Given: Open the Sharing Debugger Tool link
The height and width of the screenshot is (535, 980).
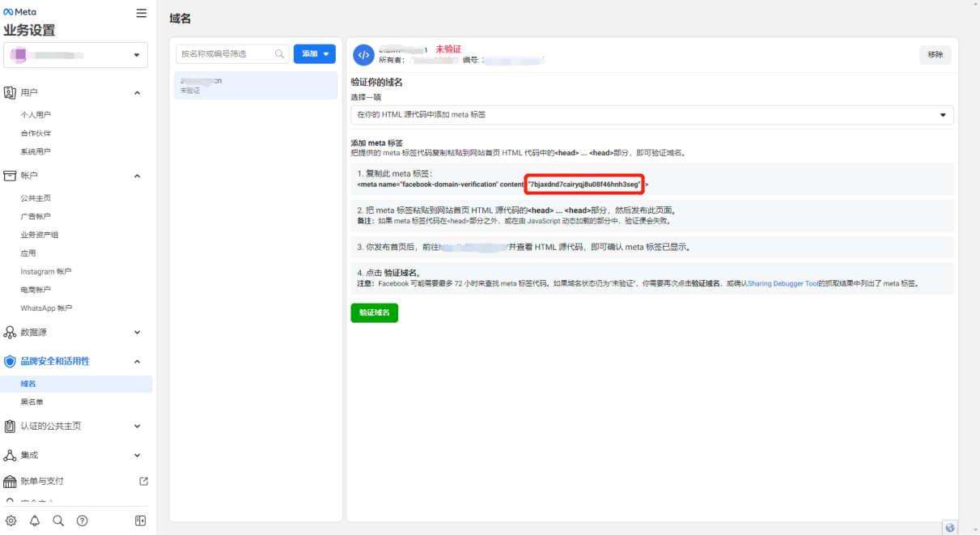Looking at the screenshot, I should coord(783,284).
